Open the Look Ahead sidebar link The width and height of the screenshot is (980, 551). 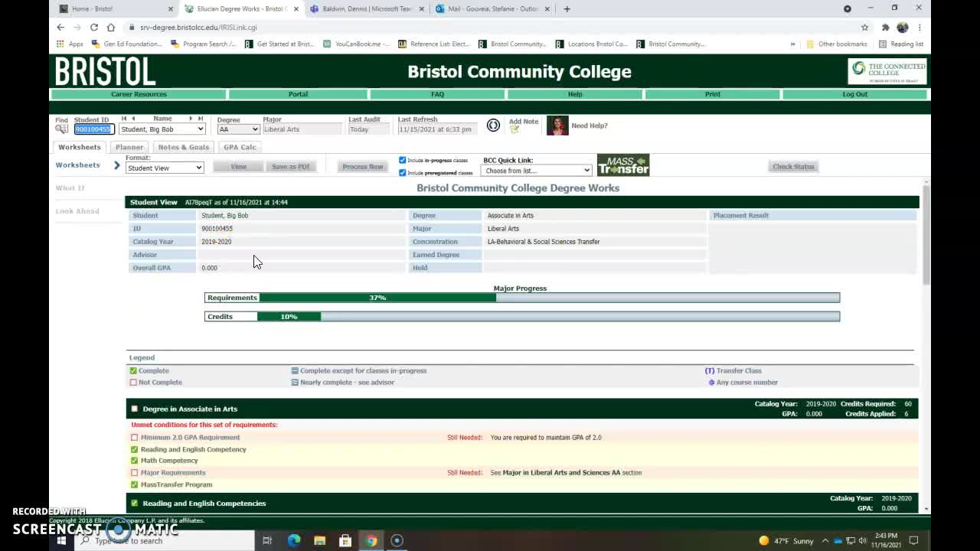[x=77, y=210]
